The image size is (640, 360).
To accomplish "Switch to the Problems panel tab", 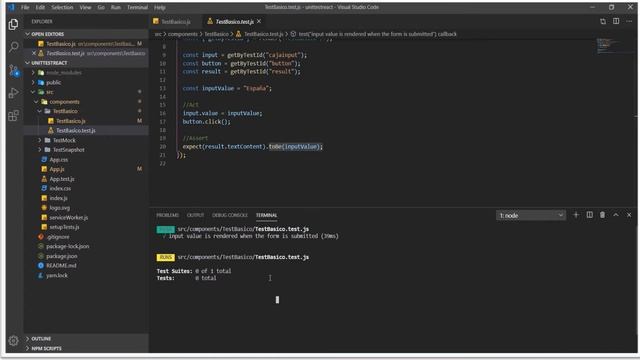I will 167,215.
